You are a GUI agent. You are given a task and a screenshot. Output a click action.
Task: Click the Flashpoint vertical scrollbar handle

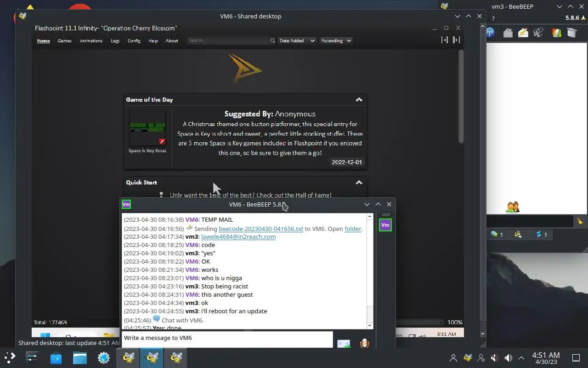click(x=461, y=97)
